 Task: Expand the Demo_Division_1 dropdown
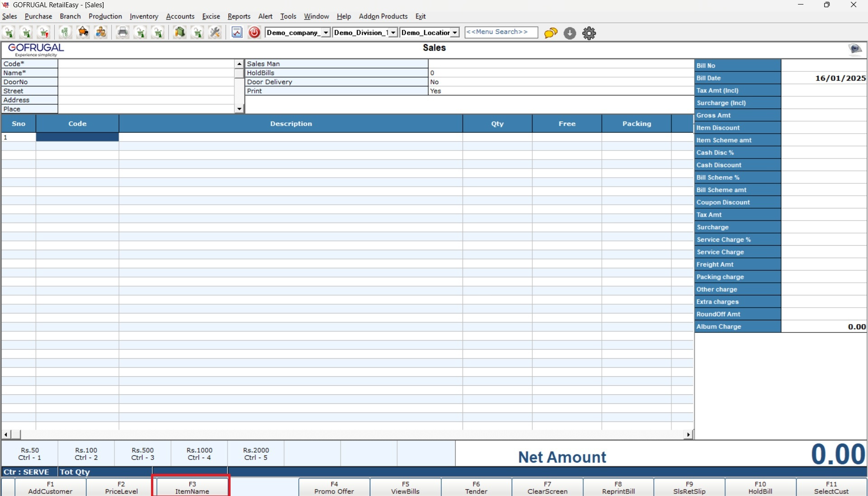tap(393, 33)
